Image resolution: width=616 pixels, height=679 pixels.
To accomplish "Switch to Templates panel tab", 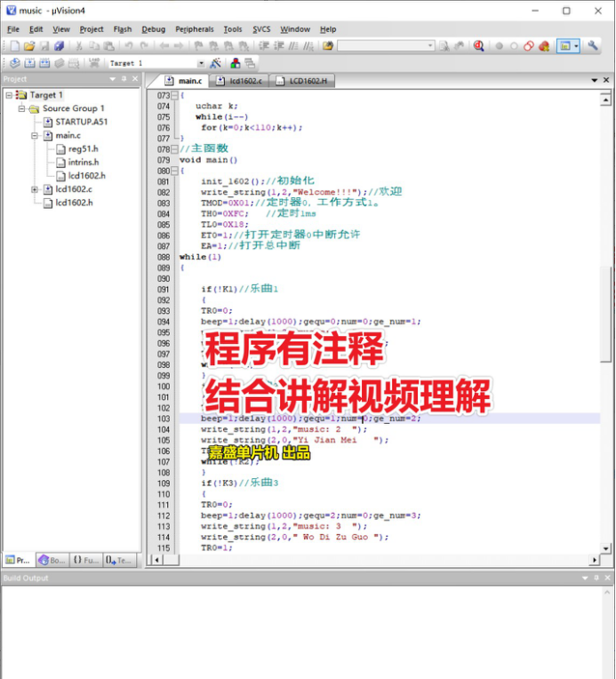I will [x=119, y=560].
